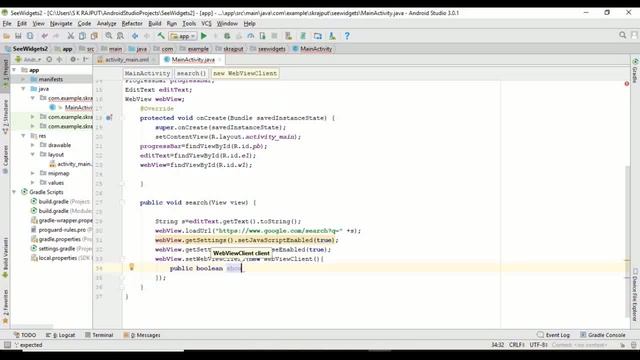The width and height of the screenshot is (640, 360).
Task: Collapse the java folder
Action: tap(23, 89)
